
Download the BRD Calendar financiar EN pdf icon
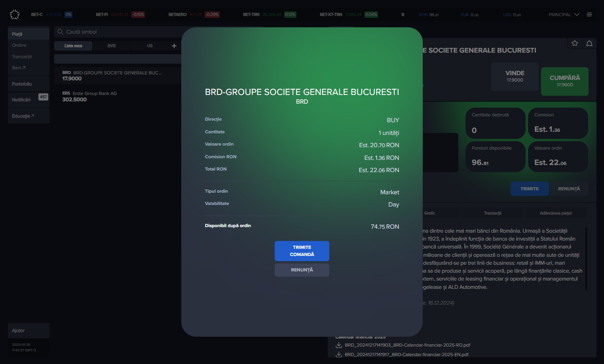pos(339,355)
